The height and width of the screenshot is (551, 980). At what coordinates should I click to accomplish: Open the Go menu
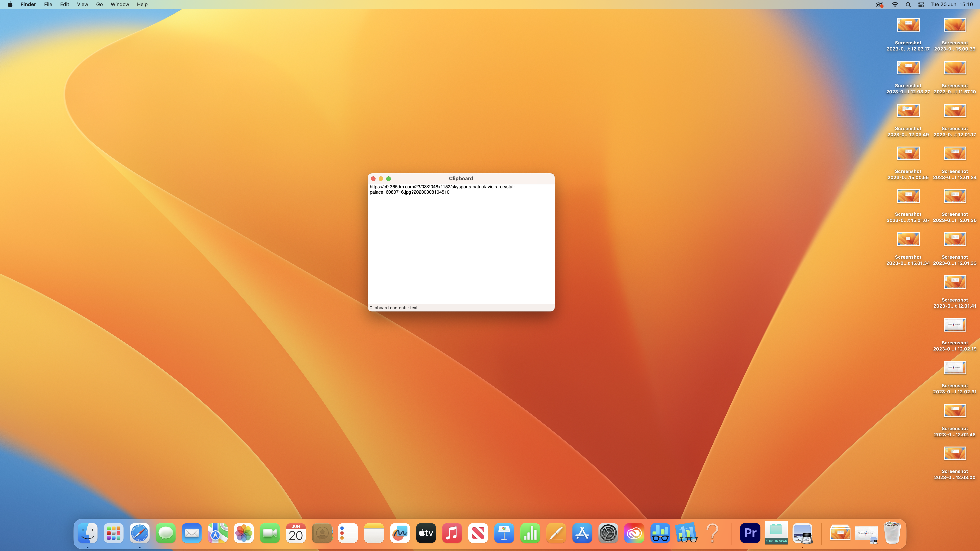(x=99, y=5)
